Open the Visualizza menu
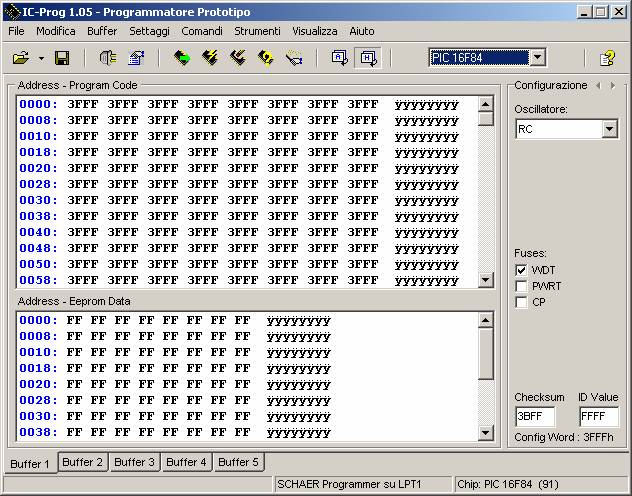The height and width of the screenshot is (496, 632). (315, 31)
